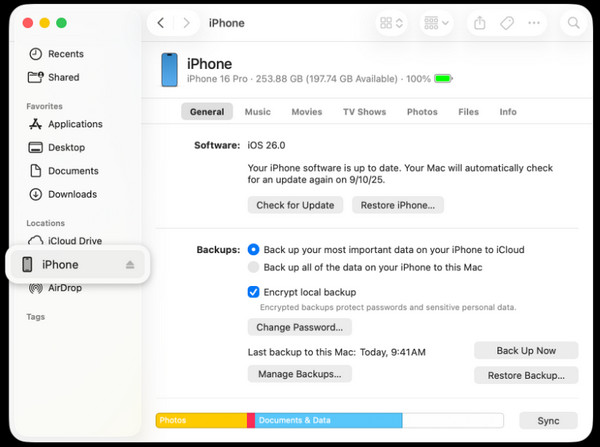Click the Share toolbar icon
The image size is (600, 447).
tap(479, 23)
